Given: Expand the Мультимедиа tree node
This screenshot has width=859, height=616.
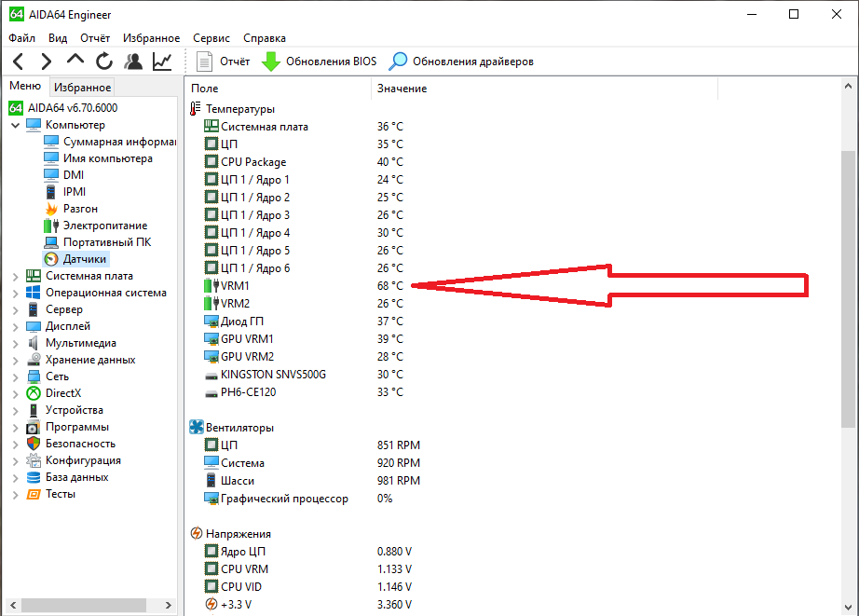Looking at the screenshot, I should [x=15, y=344].
